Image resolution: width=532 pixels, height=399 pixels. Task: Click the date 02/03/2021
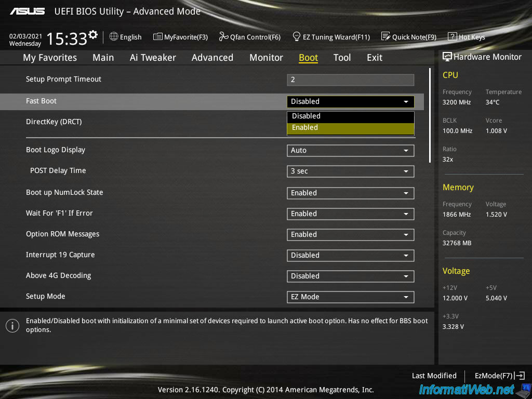pos(25,36)
